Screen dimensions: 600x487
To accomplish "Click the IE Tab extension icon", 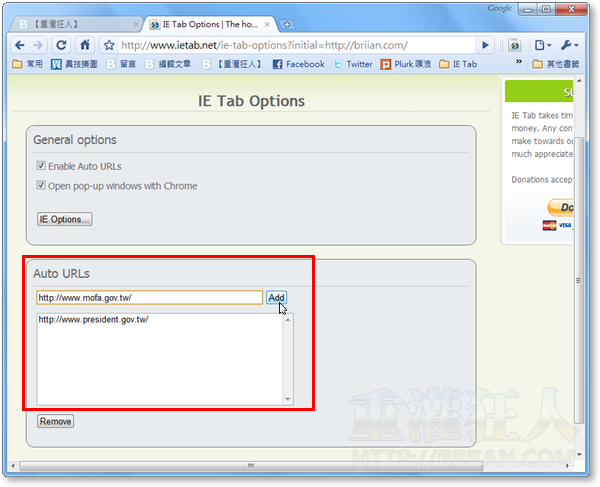I will click(x=513, y=45).
